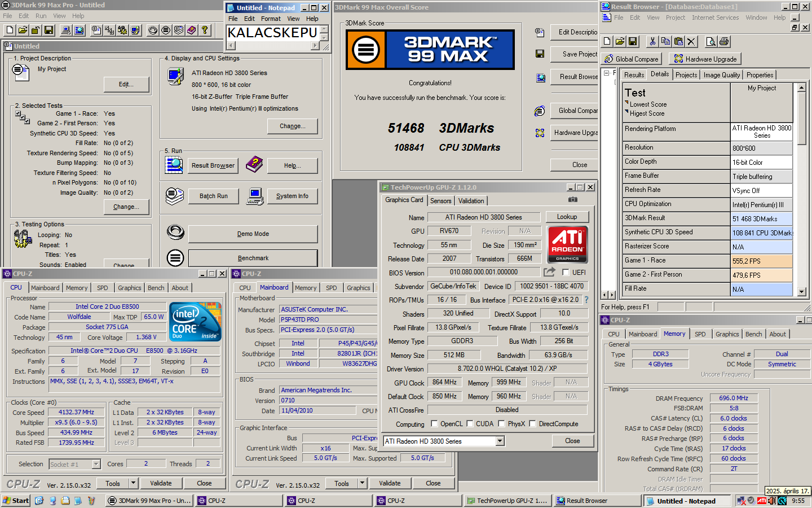Click the Copy icon in Result Browser toolbar

coord(665,41)
